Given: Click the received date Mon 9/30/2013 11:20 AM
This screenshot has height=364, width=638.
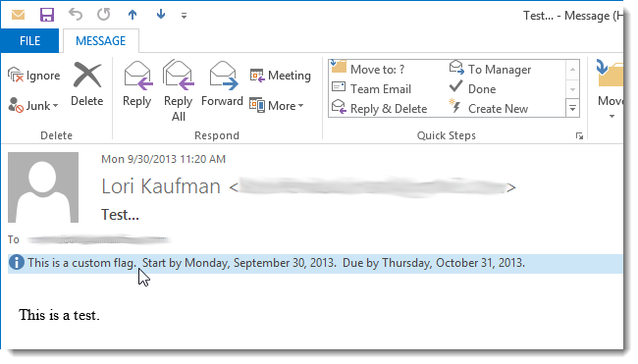Looking at the screenshot, I should [163, 159].
